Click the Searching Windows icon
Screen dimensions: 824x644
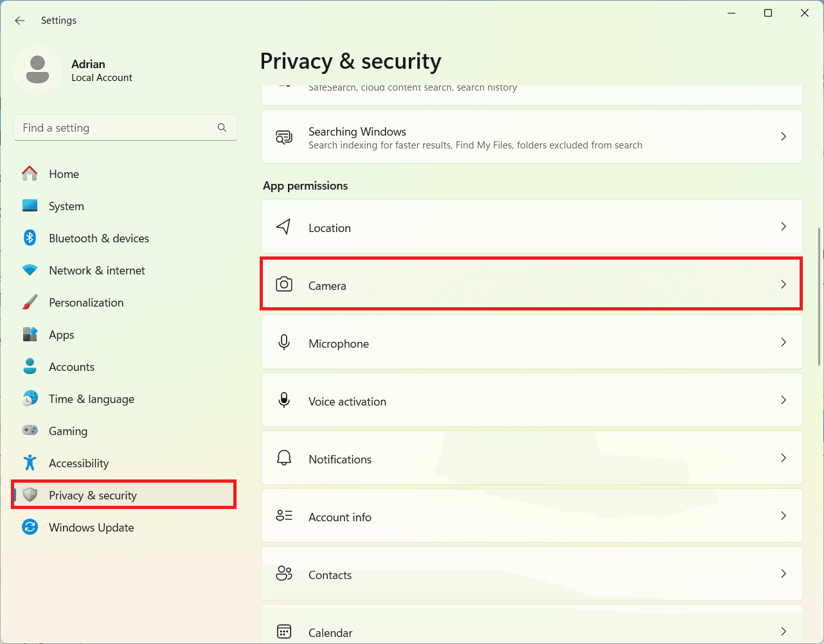coord(284,137)
